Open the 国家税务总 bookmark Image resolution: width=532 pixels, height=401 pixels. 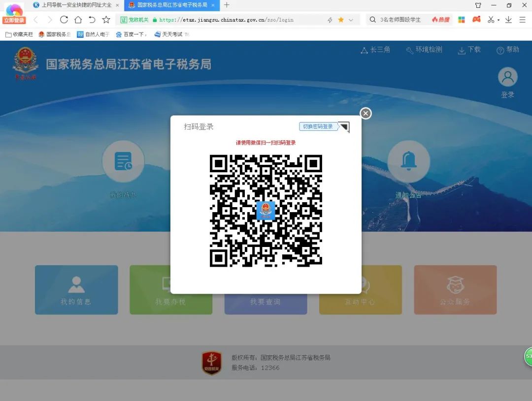[x=55, y=34]
